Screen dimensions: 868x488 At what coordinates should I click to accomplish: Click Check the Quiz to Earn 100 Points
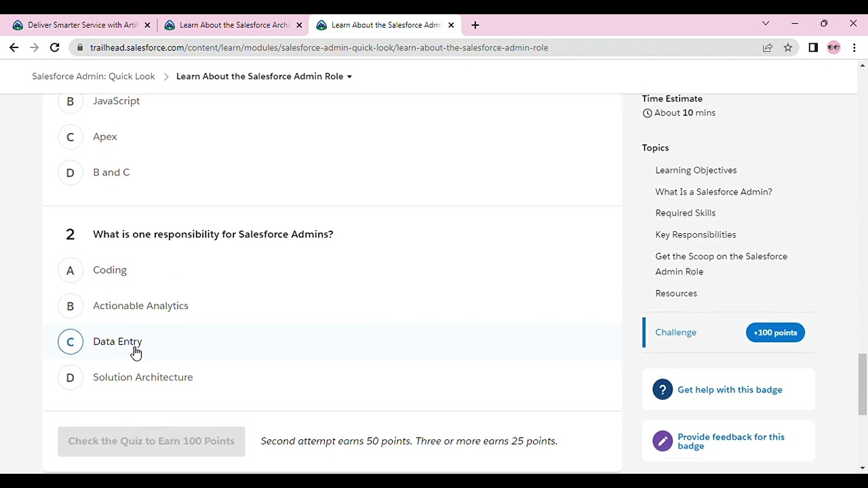151,441
